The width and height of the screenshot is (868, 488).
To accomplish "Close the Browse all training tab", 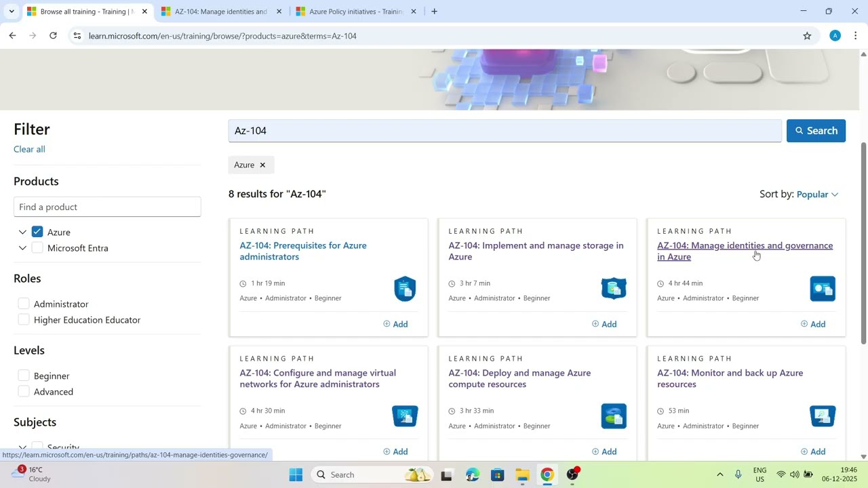I will click(144, 12).
